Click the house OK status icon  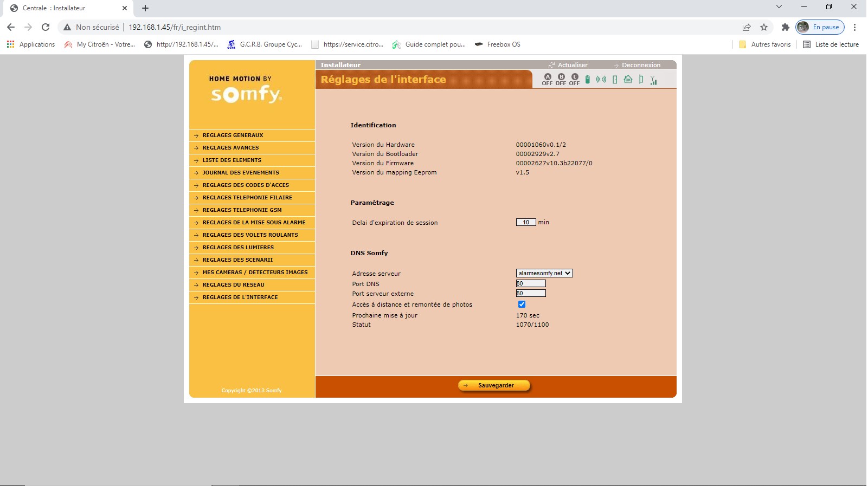[x=628, y=80]
